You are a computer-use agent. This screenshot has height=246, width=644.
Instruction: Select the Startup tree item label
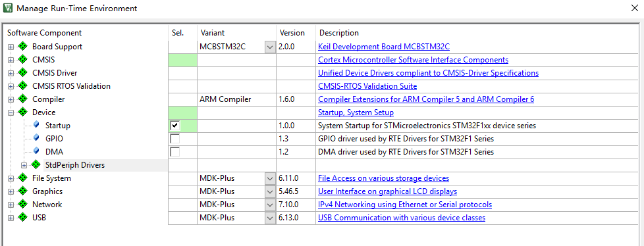coord(58,126)
